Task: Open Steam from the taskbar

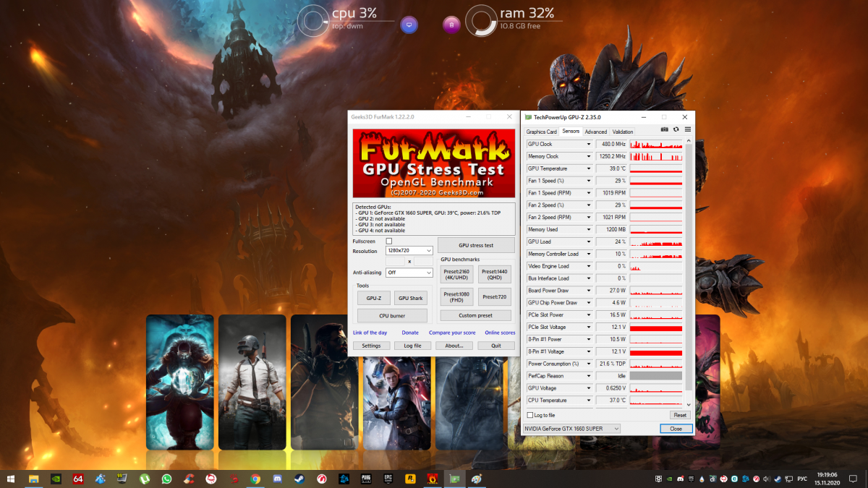Action: tap(298, 479)
